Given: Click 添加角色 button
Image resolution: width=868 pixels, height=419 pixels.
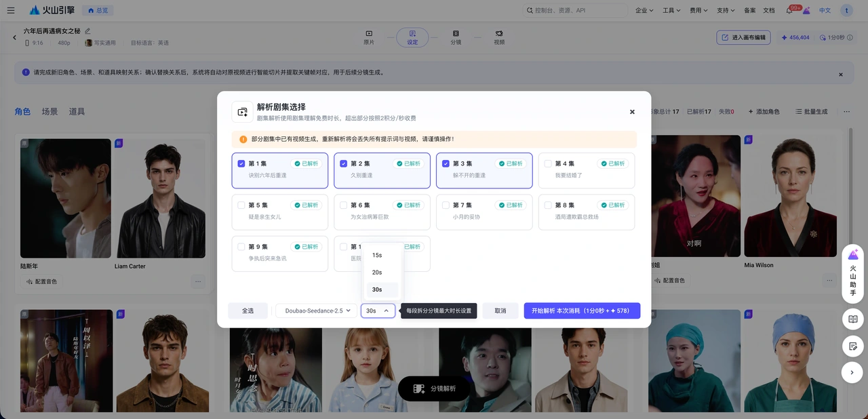Looking at the screenshot, I should pyautogui.click(x=764, y=111).
